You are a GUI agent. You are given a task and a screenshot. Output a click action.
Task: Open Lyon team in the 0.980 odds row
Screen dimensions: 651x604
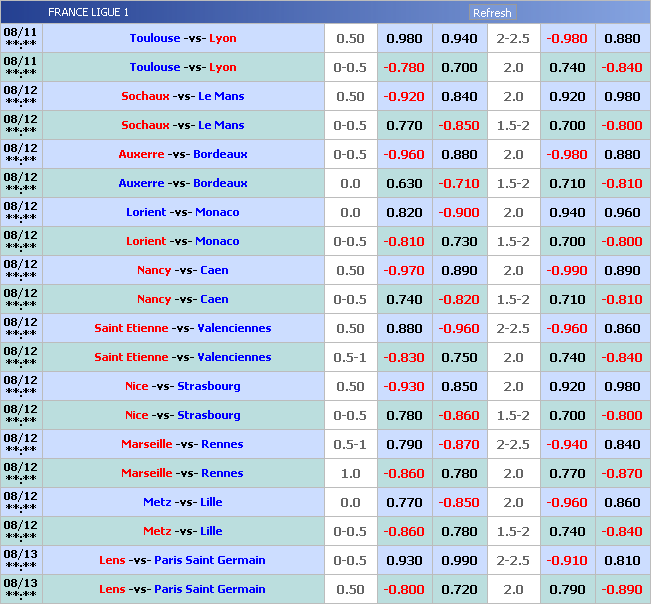(x=223, y=39)
